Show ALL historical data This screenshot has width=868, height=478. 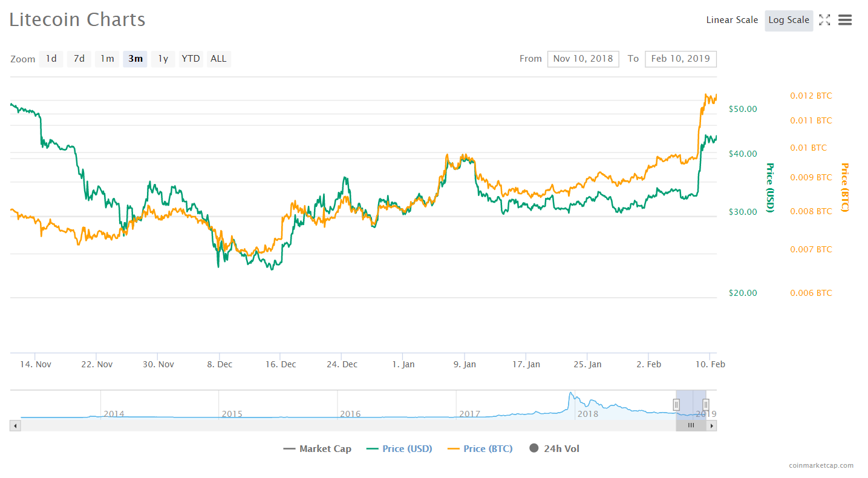click(x=218, y=59)
